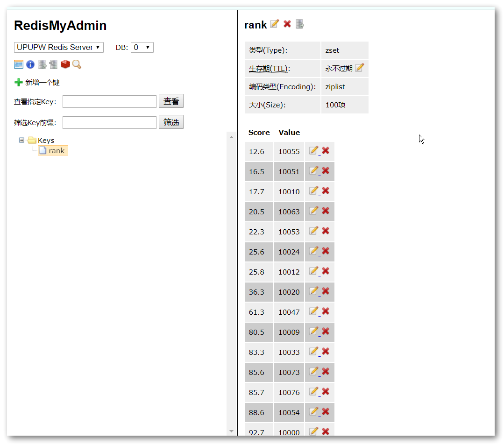Click the Value column header
The height and width of the screenshot is (445, 504).
[289, 132]
